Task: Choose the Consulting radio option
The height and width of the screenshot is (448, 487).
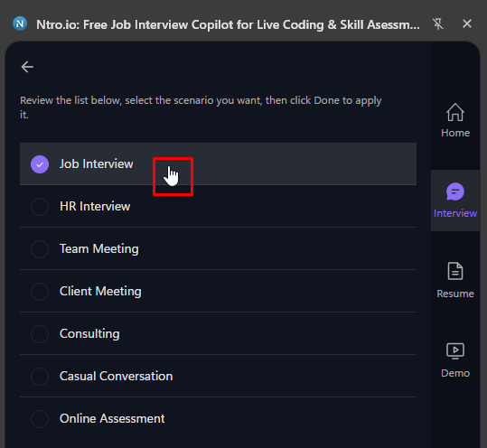Action: click(x=40, y=334)
